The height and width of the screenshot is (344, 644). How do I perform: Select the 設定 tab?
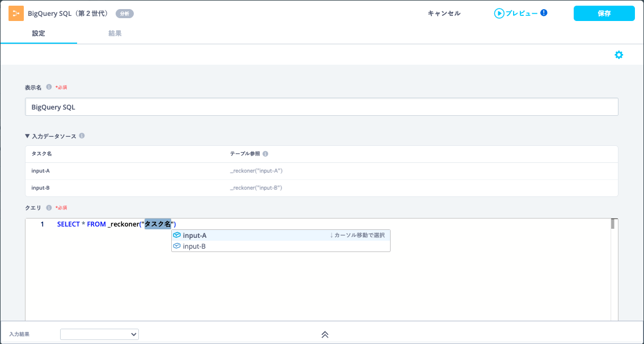point(39,33)
